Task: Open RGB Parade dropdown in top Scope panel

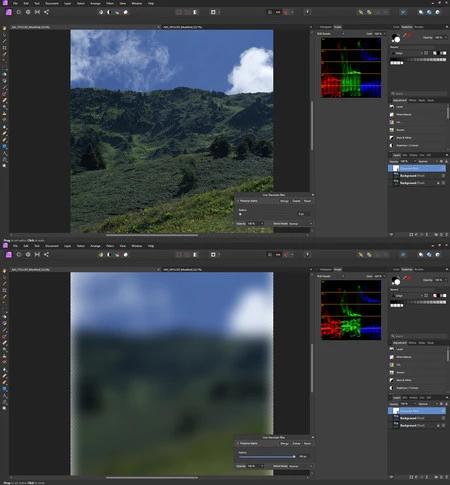Action: pyautogui.click(x=330, y=34)
